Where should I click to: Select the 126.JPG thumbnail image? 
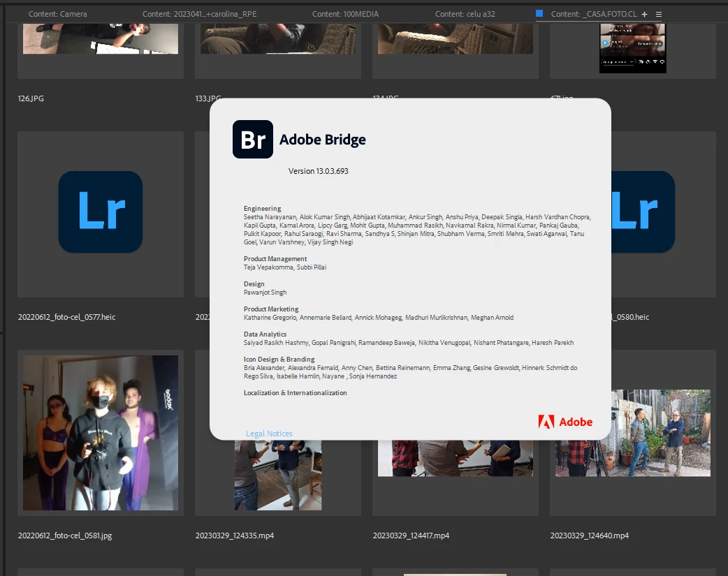(101, 38)
